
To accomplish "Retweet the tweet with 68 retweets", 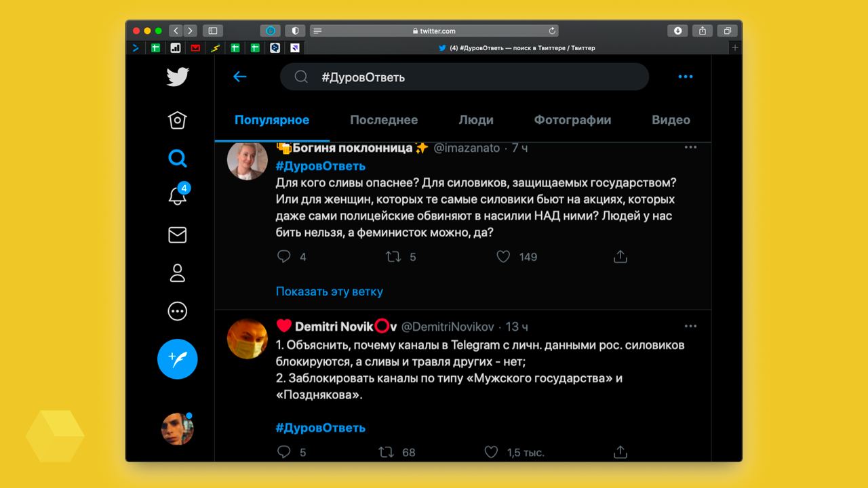I will click(386, 451).
